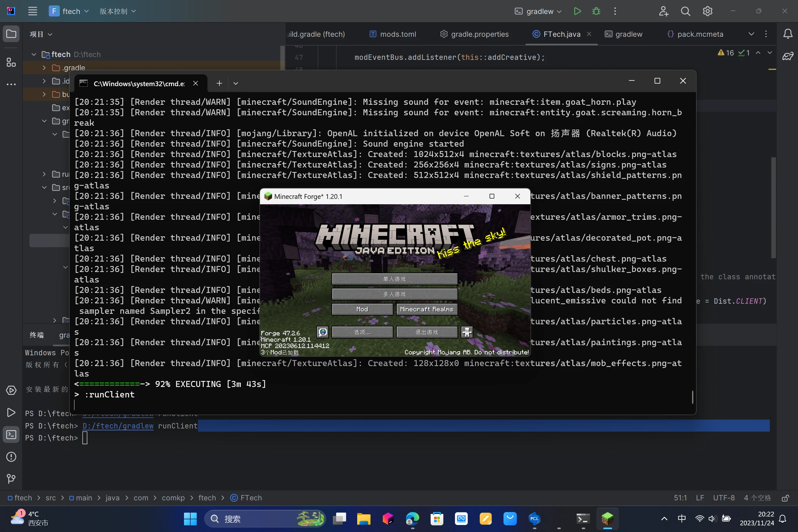Open the IntelliJ main hamburger menu
This screenshot has width=798, height=532.
(x=33, y=11)
